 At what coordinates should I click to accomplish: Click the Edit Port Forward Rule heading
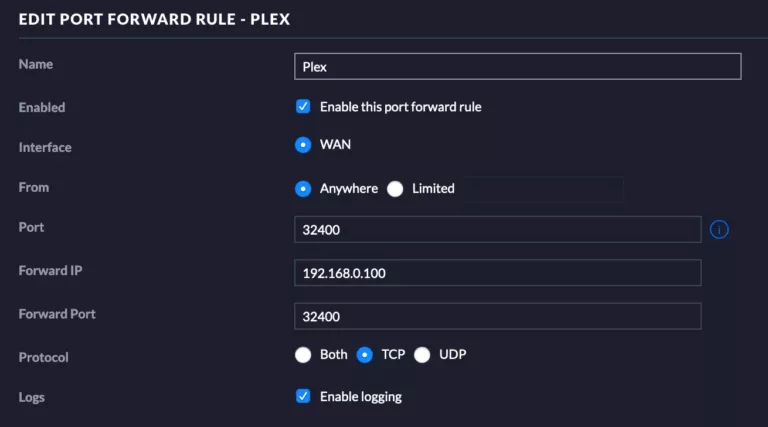(x=154, y=19)
